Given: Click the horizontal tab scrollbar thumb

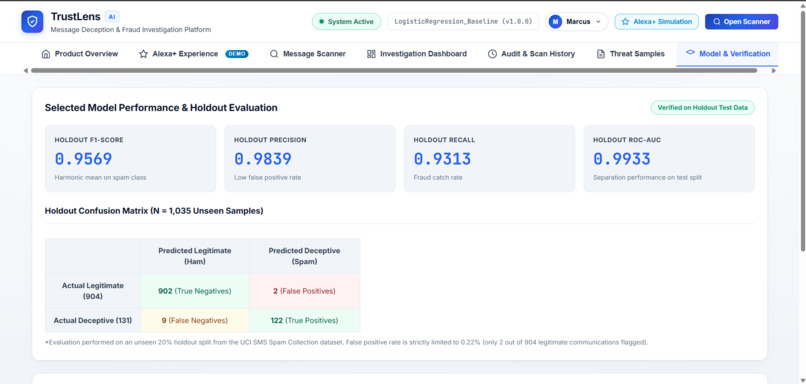Looking at the screenshot, I should coord(394,70).
